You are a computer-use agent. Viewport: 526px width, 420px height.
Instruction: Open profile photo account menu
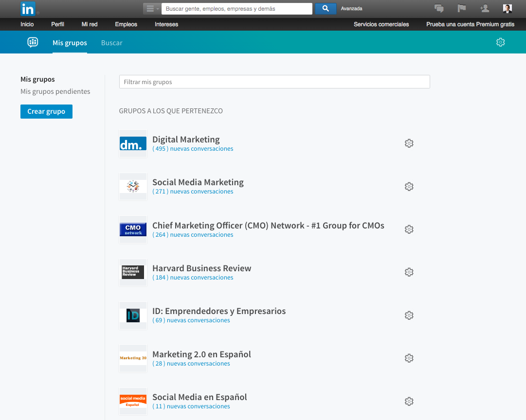coord(508,8)
